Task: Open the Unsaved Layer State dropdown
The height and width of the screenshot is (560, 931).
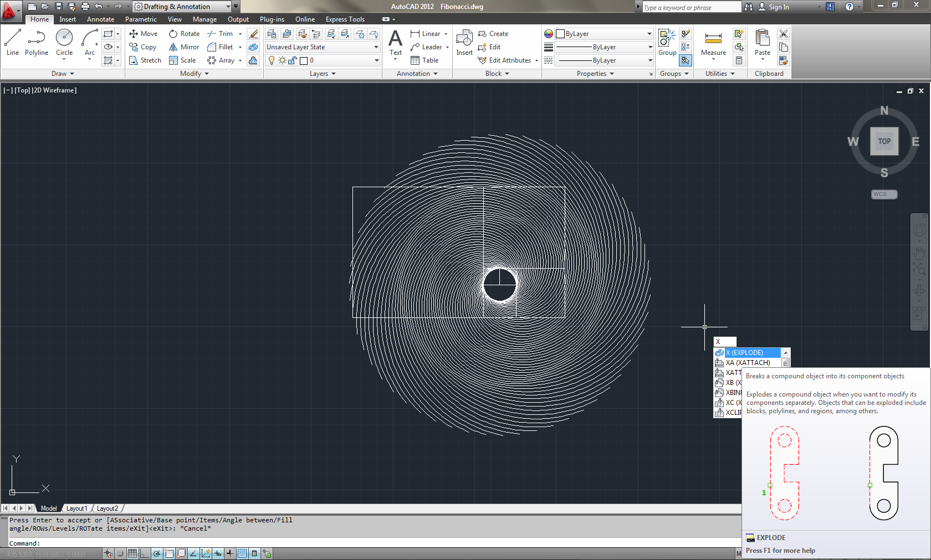Action: click(x=323, y=47)
